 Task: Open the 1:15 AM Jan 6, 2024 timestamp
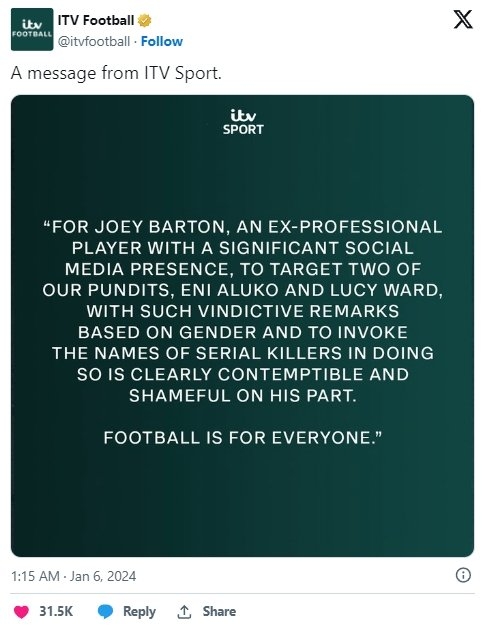74,576
